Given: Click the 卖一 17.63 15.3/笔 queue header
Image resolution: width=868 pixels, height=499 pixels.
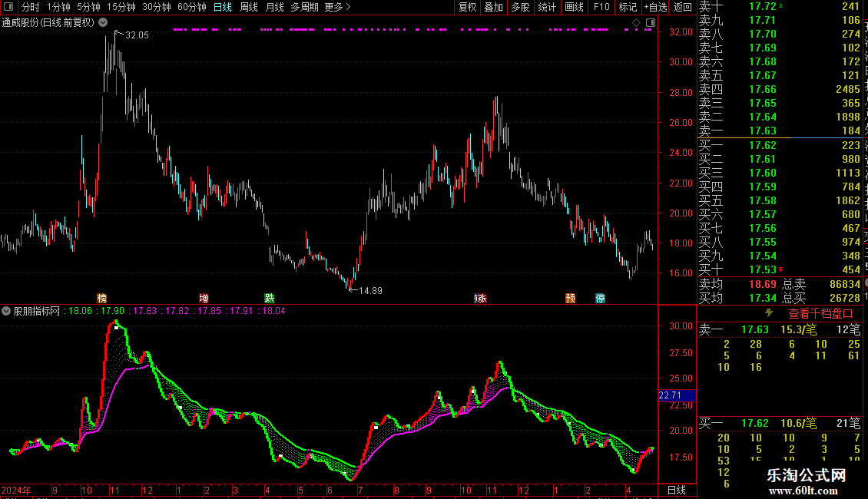Looking at the screenshot, I should (x=780, y=329).
